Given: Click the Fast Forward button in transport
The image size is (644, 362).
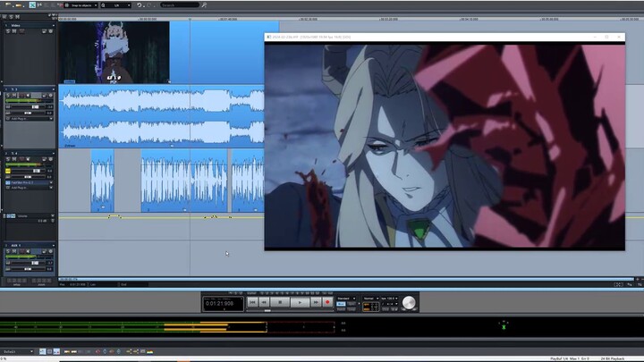Looking at the screenshot, I should [x=316, y=302].
